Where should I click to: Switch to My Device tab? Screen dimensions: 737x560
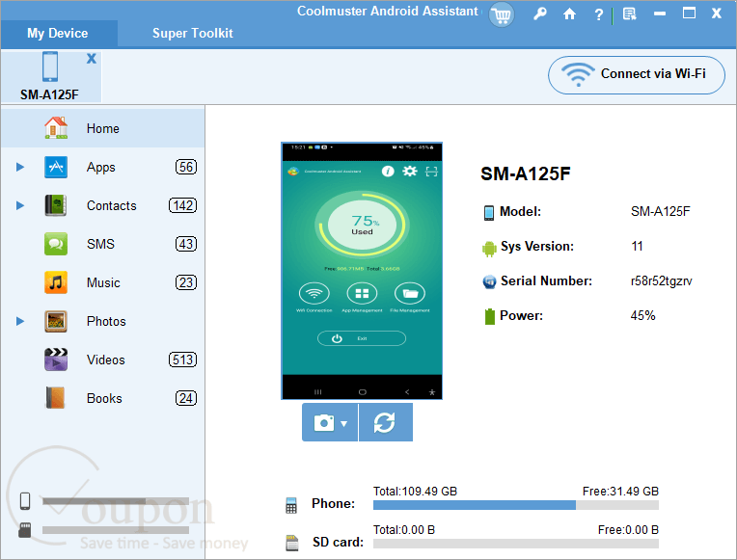(58, 34)
